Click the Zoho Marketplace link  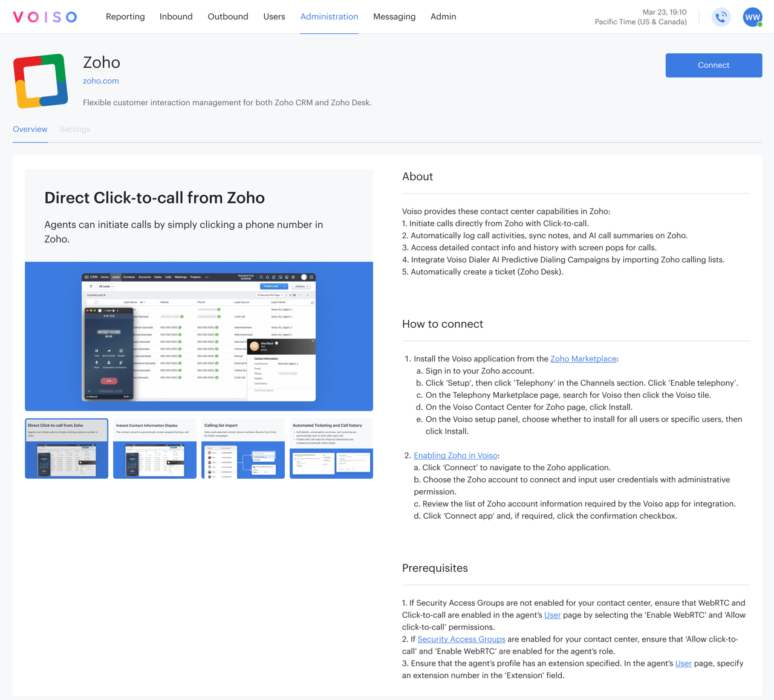[x=583, y=358]
